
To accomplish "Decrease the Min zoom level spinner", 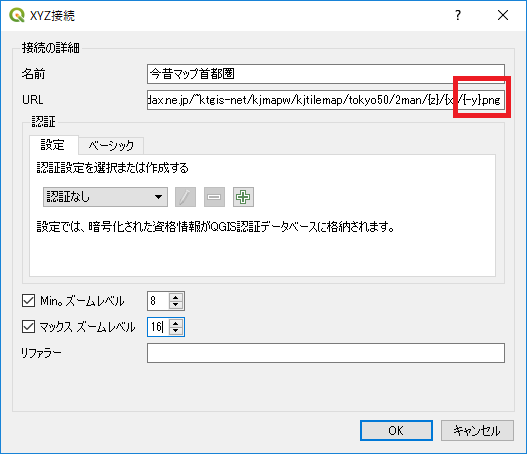I will click(176, 304).
